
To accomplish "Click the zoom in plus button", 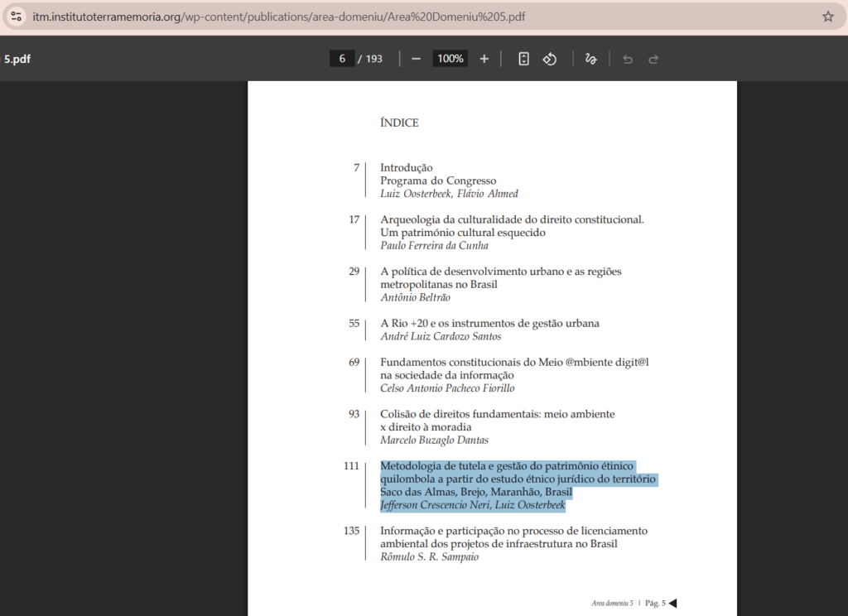I will coord(484,59).
